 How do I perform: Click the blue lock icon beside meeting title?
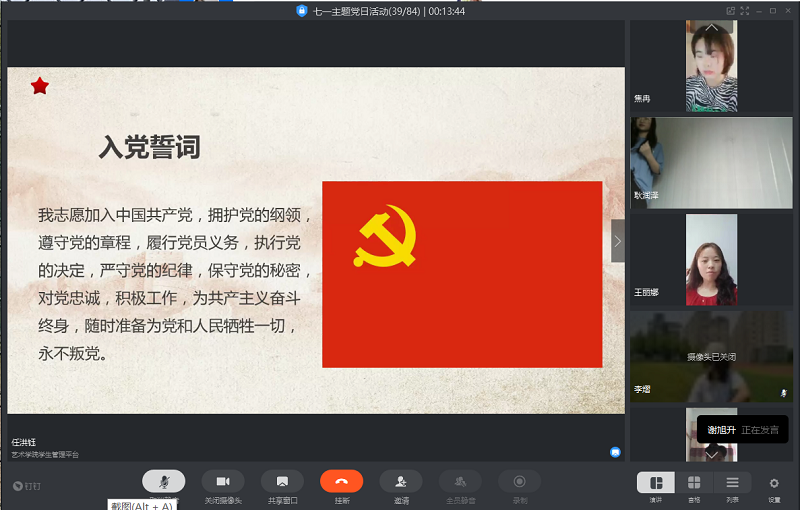[301, 11]
